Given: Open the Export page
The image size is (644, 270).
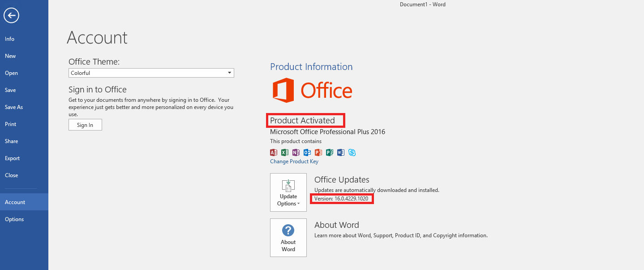Looking at the screenshot, I should click(24, 158).
